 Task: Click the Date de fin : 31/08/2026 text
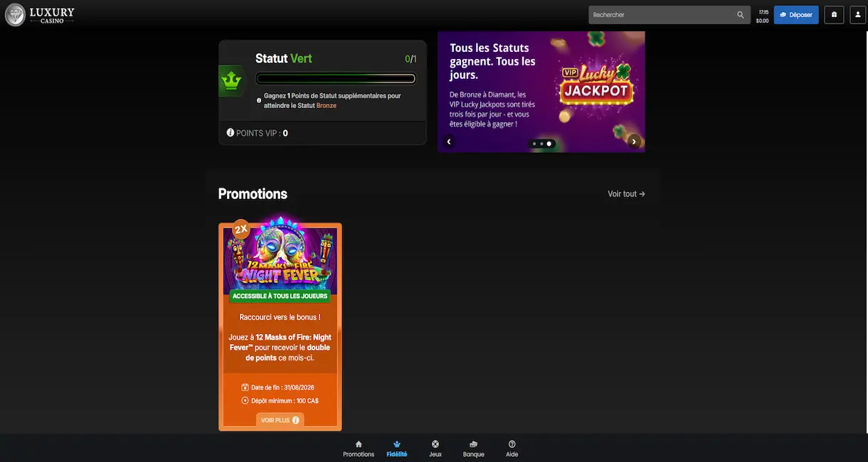click(x=282, y=387)
